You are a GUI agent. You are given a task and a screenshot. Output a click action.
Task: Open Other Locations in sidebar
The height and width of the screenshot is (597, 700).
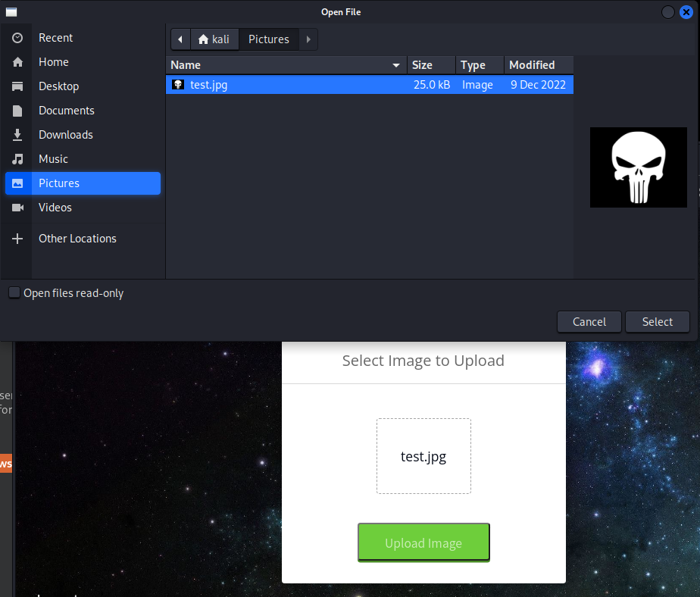pos(83,239)
